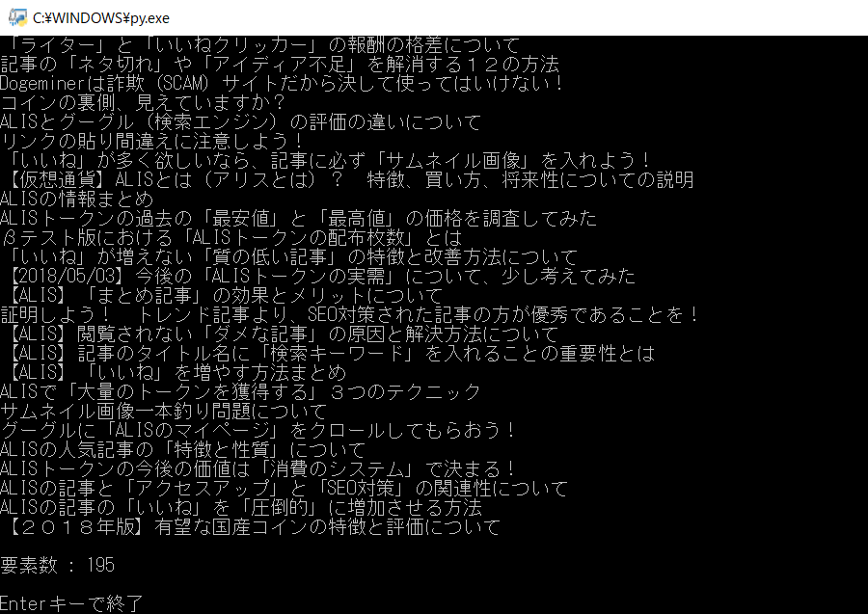Click the line about 検索キーワード を入れることの重要性

(332, 354)
